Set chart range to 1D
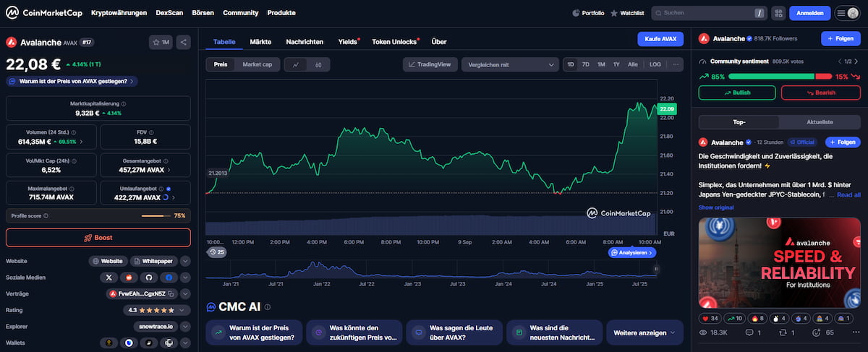 (571, 64)
